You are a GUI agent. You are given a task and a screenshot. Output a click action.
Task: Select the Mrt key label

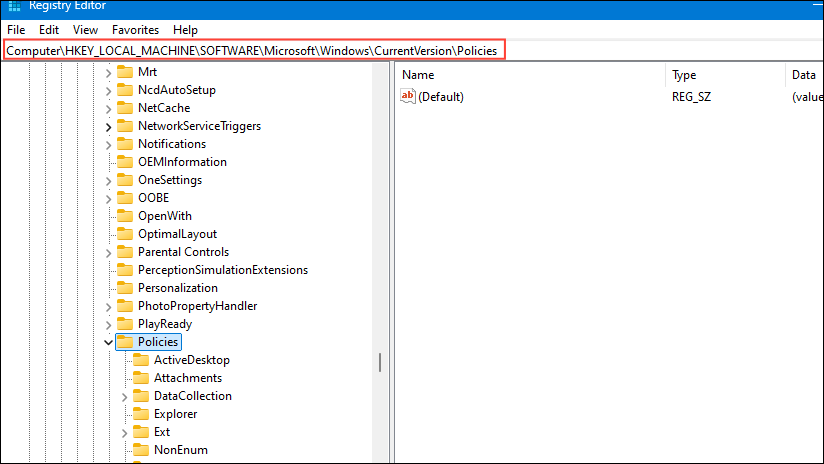pyautogui.click(x=147, y=71)
